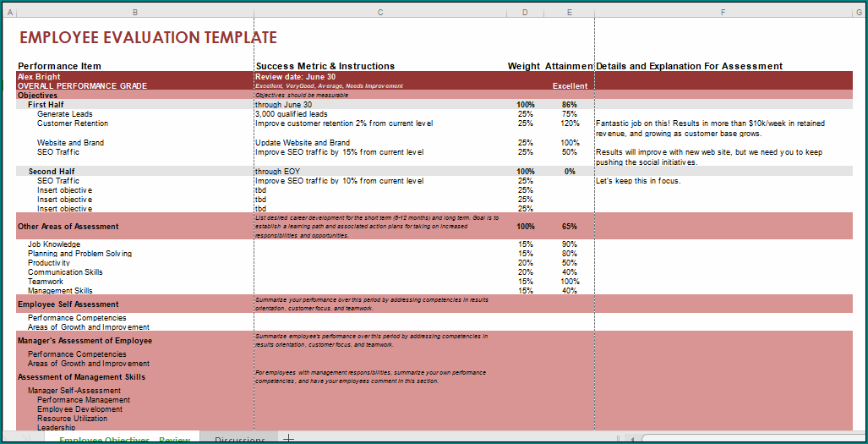Open the Employee Objectives - Review sheet tab

(x=124, y=440)
